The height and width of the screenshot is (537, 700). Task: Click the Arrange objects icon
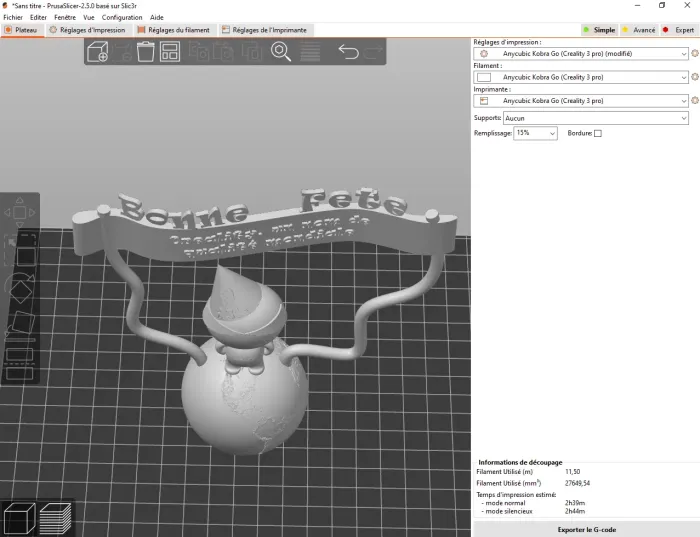coord(170,51)
